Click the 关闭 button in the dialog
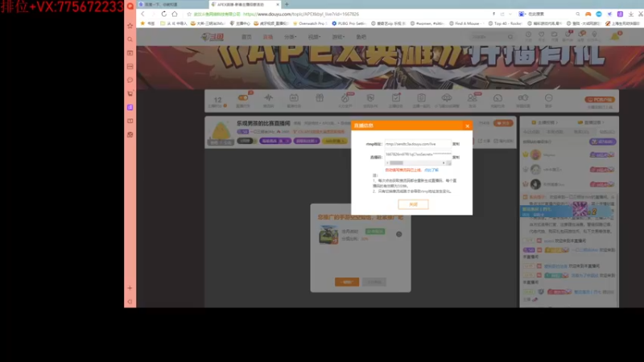644x362 pixels. click(413, 204)
